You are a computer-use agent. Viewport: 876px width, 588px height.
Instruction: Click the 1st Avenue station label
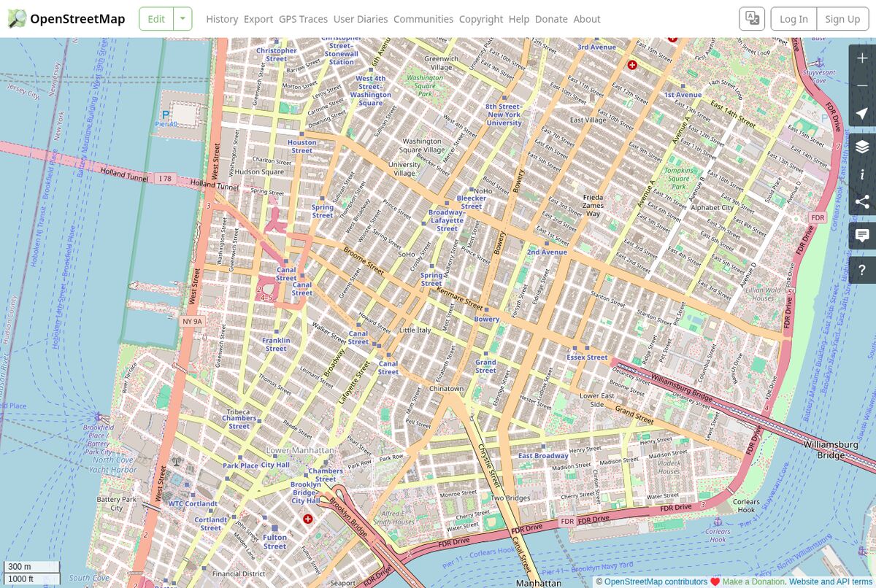click(683, 95)
